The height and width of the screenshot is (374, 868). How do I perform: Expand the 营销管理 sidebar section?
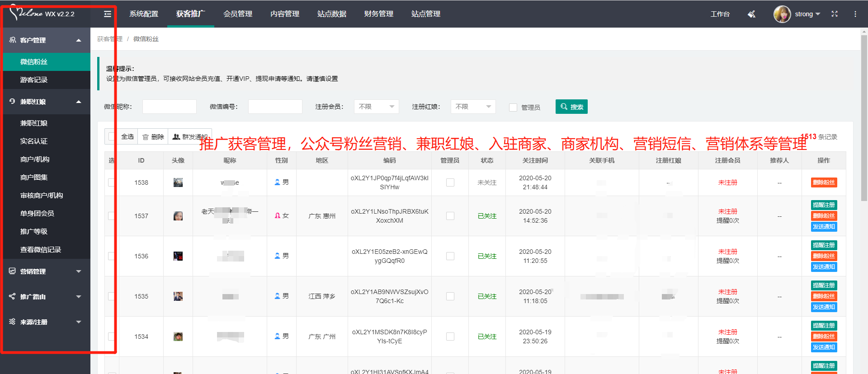[x=79, y=271]
